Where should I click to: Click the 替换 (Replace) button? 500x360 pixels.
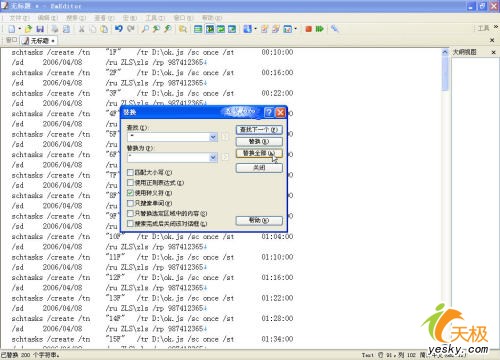(x=259, y=142)
